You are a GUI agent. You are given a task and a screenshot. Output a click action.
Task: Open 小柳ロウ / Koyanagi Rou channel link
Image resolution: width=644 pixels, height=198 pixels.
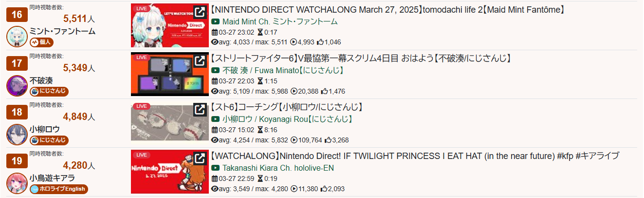(288, 119)
